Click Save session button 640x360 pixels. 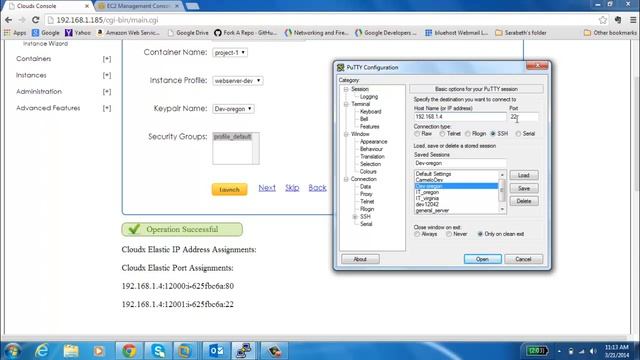pyautogui.click(x=524, y=188)
